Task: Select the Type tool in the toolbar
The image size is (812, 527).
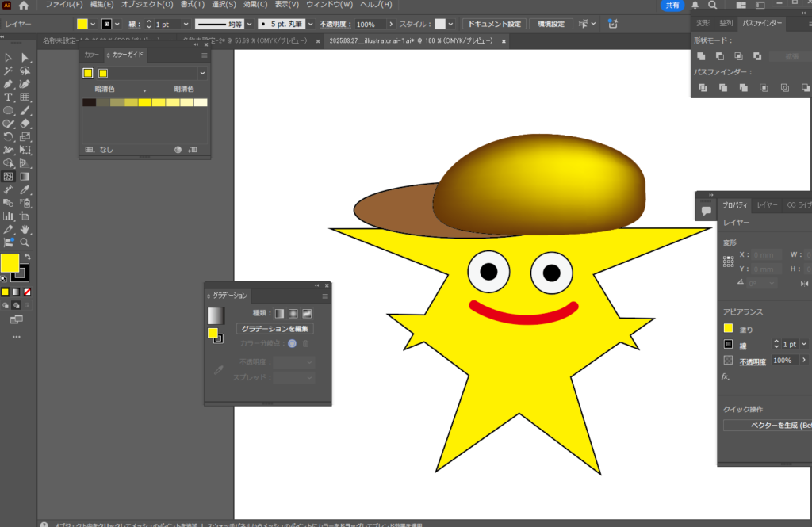Action: point(8,97)
